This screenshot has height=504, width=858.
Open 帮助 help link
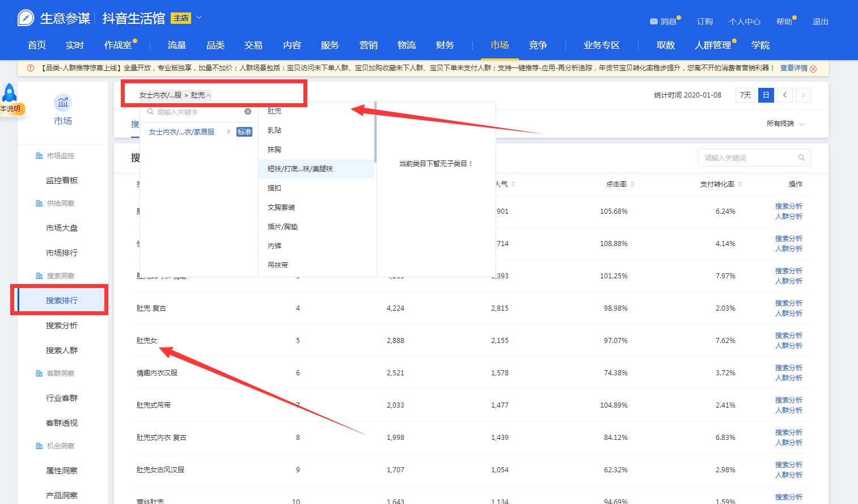pos(784,22)
